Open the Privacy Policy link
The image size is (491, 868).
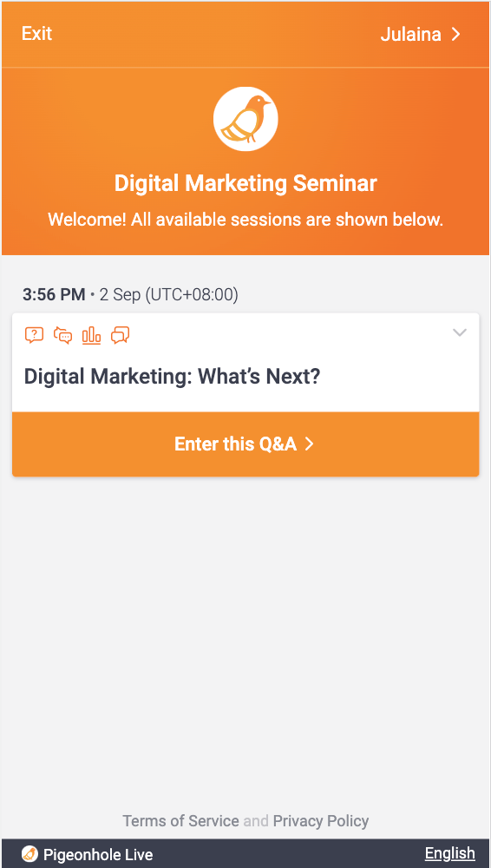coord(321,820)
